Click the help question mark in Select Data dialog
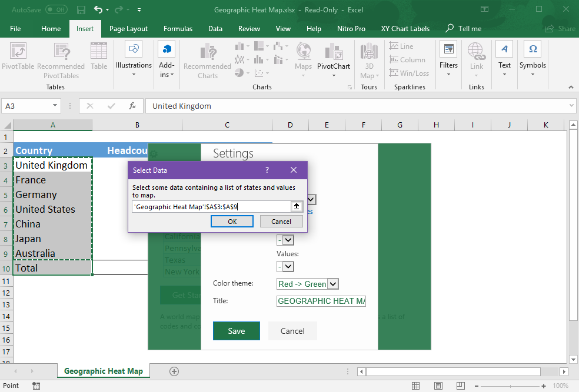This screenshot has height=392, width=579. click(267, 170)
